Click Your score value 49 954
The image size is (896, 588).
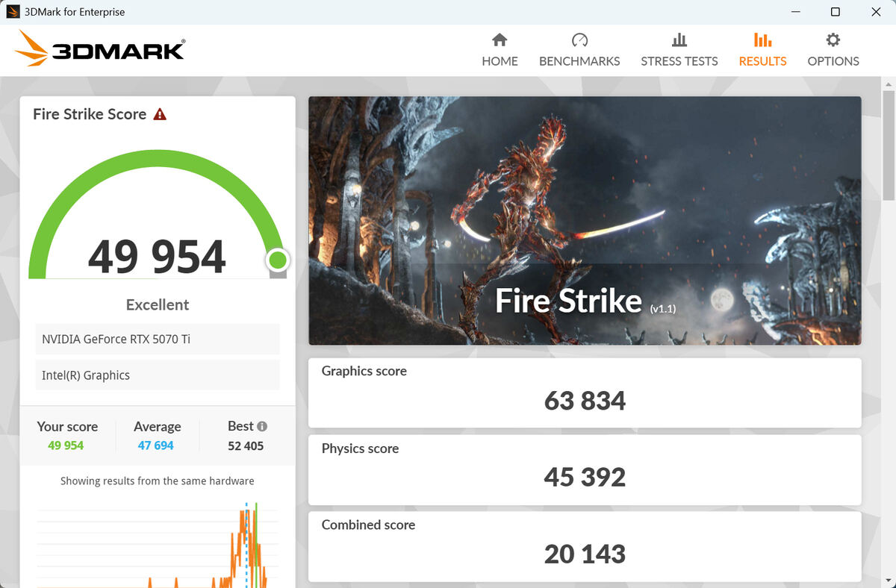click(x=66, y=445)
